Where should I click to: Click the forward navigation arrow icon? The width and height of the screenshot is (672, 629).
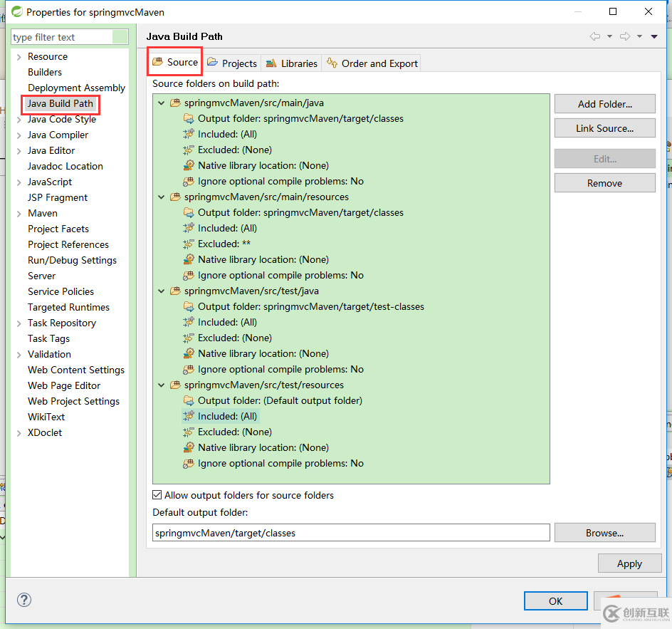(625, 36)
